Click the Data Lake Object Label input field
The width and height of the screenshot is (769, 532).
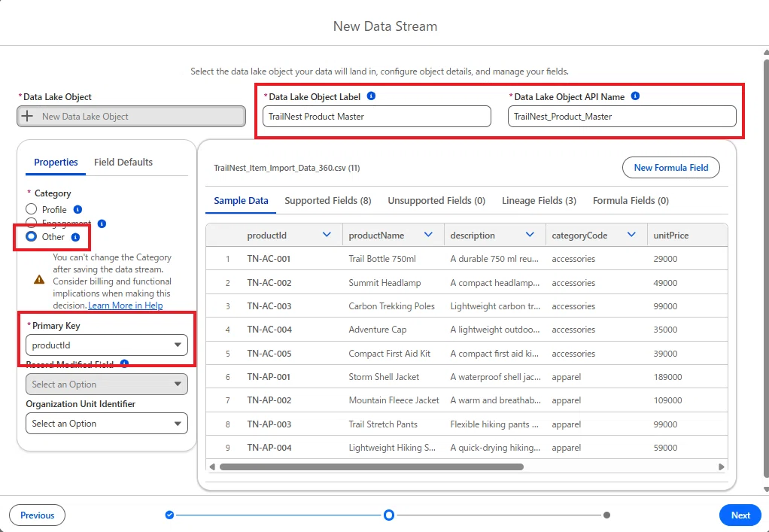(x=377, y=117)
